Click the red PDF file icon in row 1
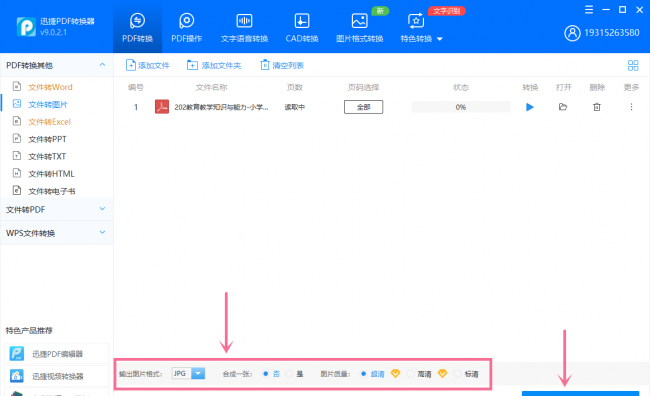Viewport: 650px width, 396px height. point(162,107)
